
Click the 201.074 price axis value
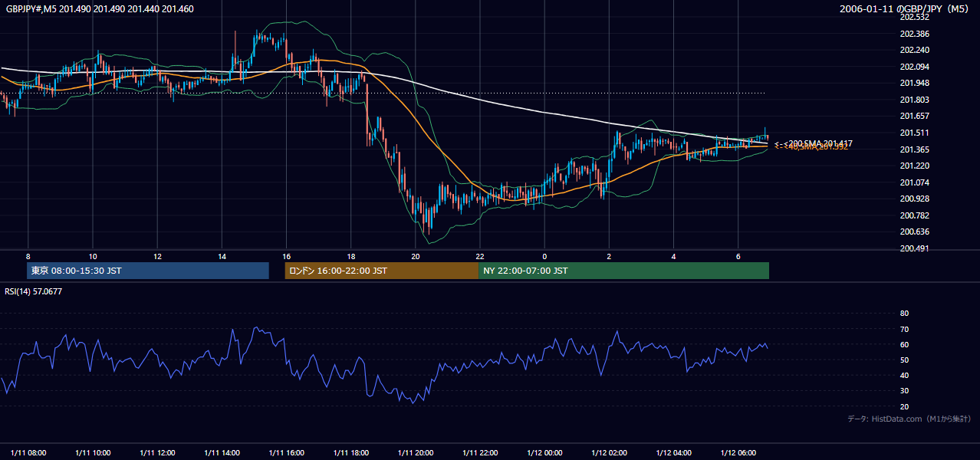point(914,182)
